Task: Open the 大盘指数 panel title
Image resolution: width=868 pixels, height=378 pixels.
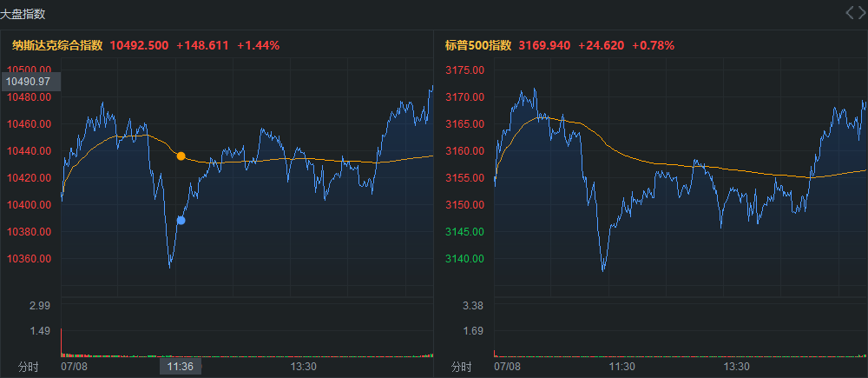Action: [x=23, y=15]
